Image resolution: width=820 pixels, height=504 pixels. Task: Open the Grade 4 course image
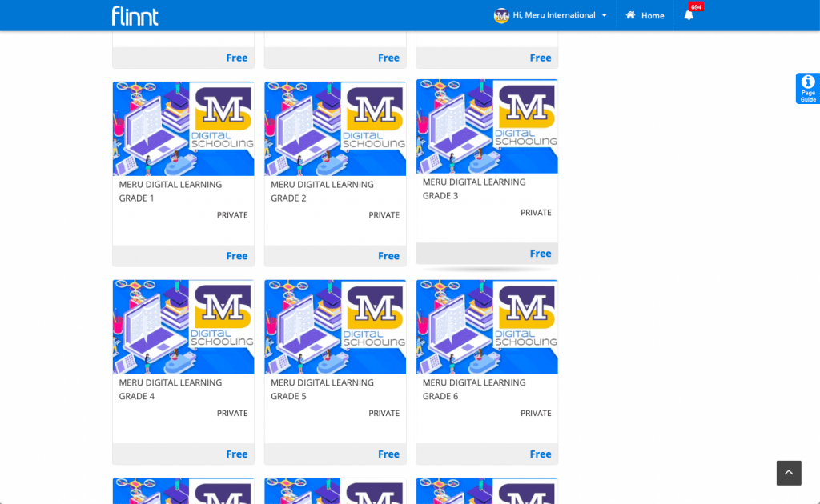coord(183,326)
